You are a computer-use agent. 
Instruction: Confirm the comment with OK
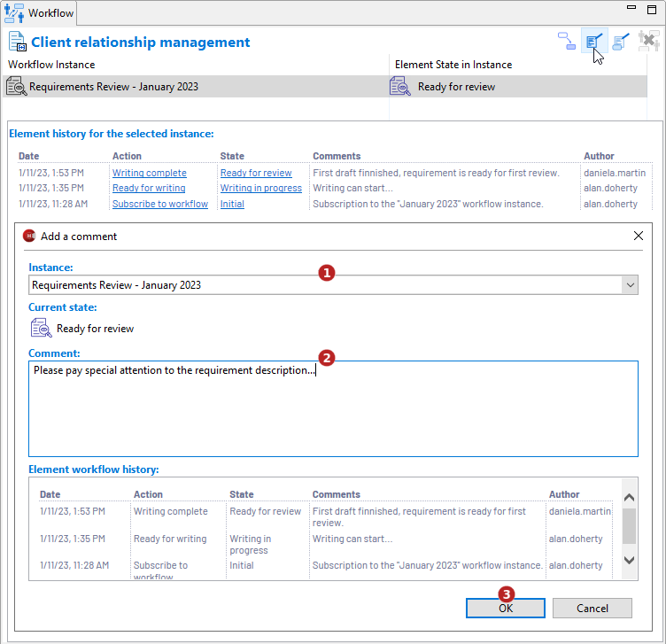pos(506,609)
